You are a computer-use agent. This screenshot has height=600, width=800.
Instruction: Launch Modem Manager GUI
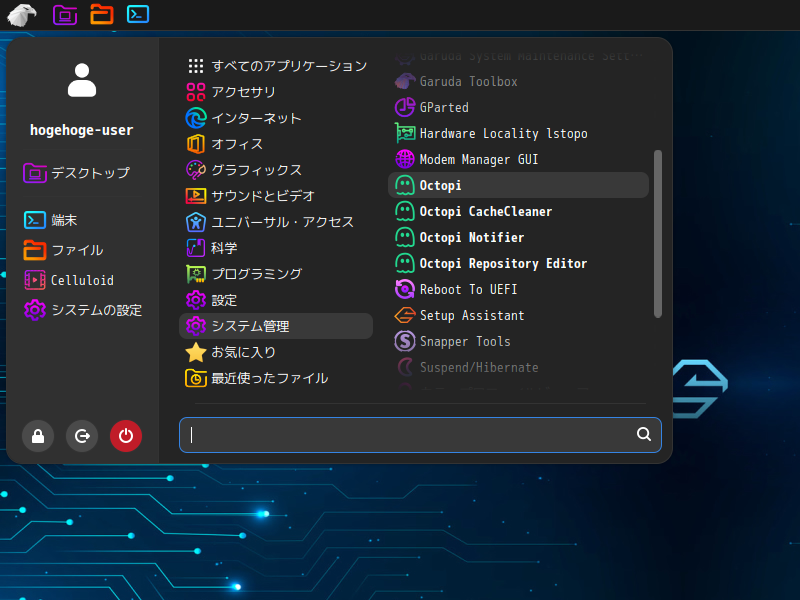518,160
